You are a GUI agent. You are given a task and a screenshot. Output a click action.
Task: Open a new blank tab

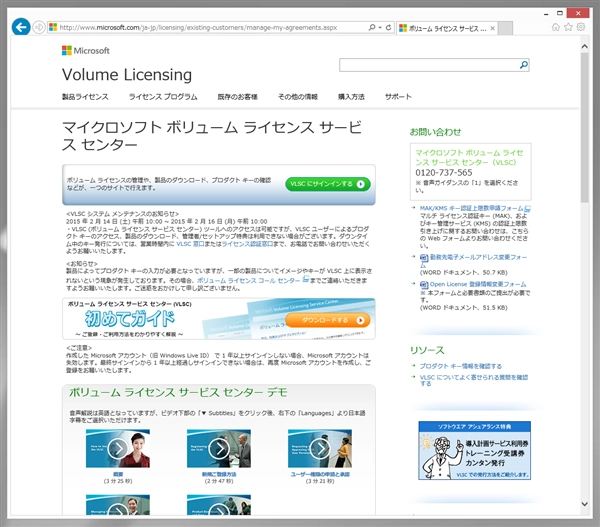(x=506, y=28)
